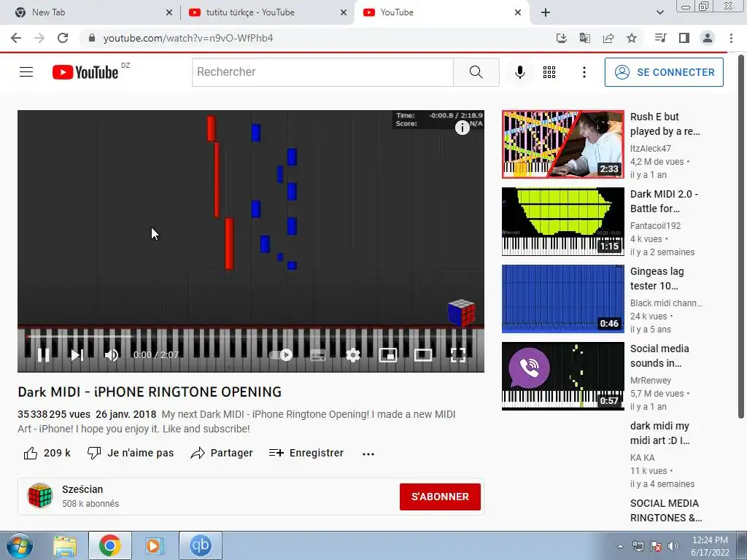
Task: Pause the video
Action: (43, 355)
